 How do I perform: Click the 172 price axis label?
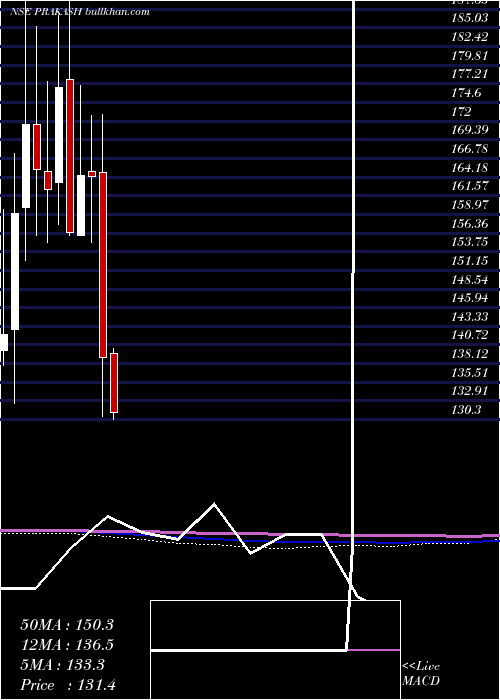point(461,111)
